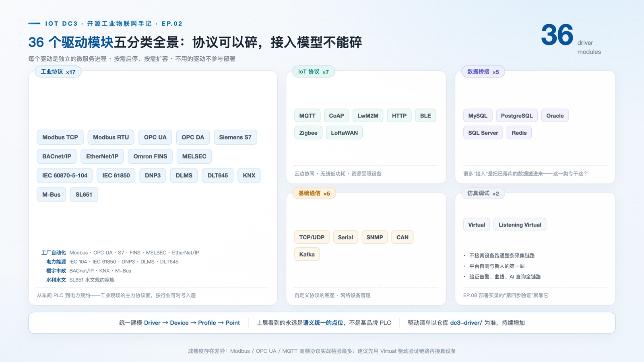
Task: Click the 基础通信 ×5 category label
Action: (x=314, y=193)
